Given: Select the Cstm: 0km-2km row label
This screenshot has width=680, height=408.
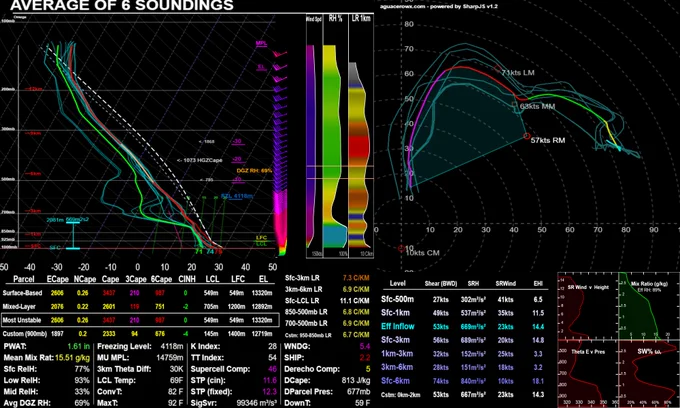Looking at the screenshot, I should (399, 395).
